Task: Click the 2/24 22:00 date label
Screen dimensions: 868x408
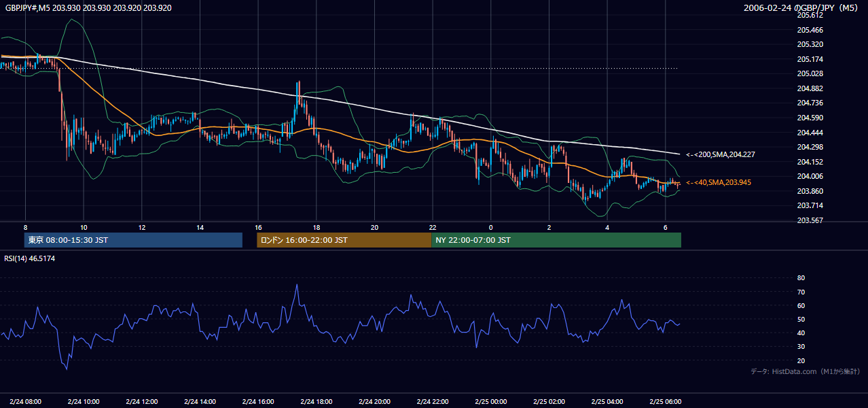Action: click(x=433, y=401)
